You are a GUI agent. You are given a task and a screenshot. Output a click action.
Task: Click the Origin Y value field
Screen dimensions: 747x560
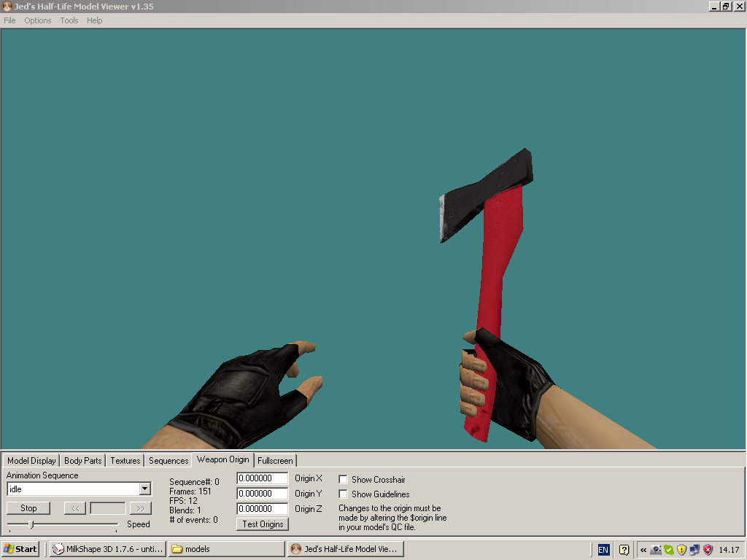(263, 494)
